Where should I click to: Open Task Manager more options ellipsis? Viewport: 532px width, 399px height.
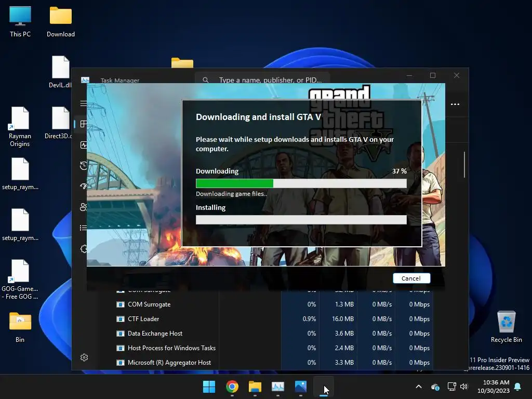(455, 104)
